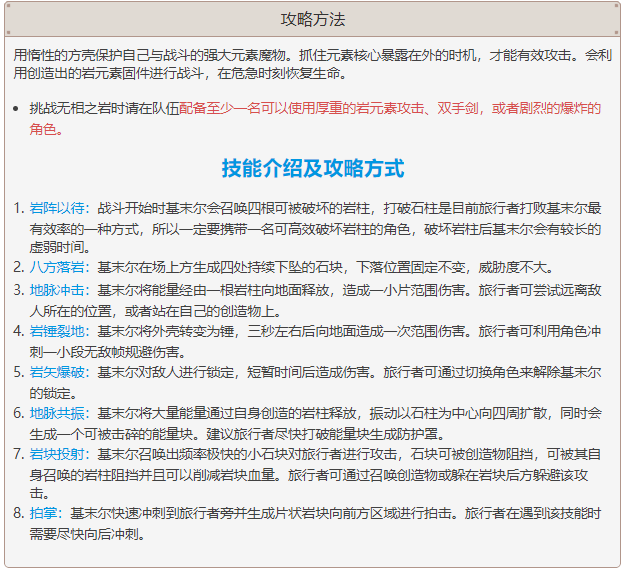
Task: Click the right corner ornament of the header
Action: tap(615, 7)
